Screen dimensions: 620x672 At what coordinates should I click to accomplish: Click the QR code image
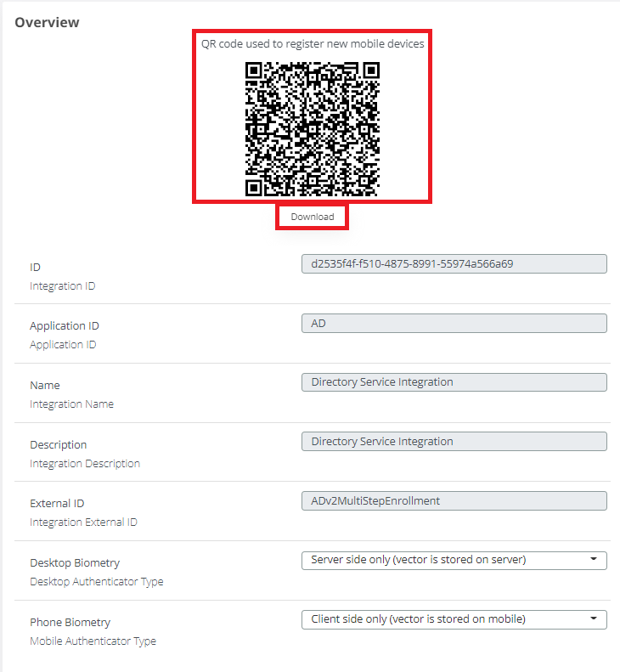pos(312,129)
